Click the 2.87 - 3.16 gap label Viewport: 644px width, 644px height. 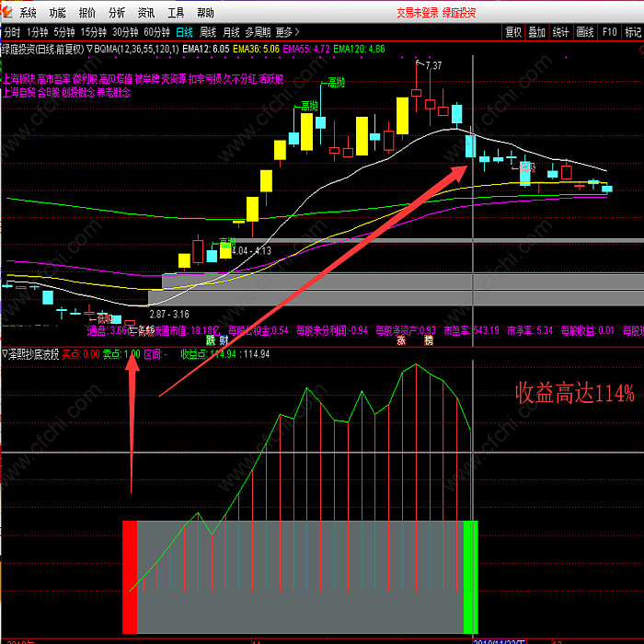169,315
